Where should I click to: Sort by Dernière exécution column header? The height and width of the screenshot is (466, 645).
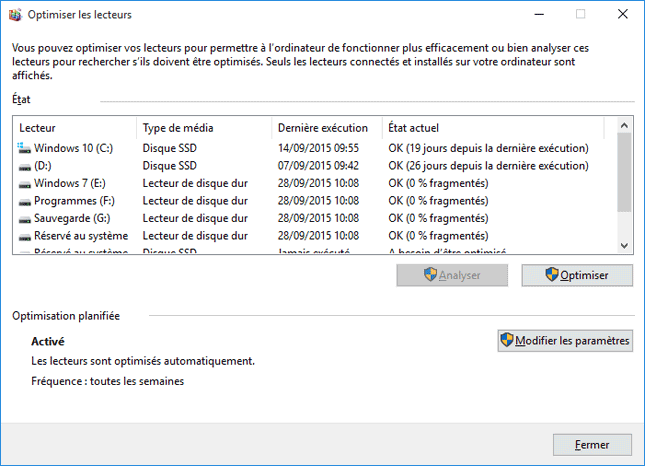pos(327,128)
